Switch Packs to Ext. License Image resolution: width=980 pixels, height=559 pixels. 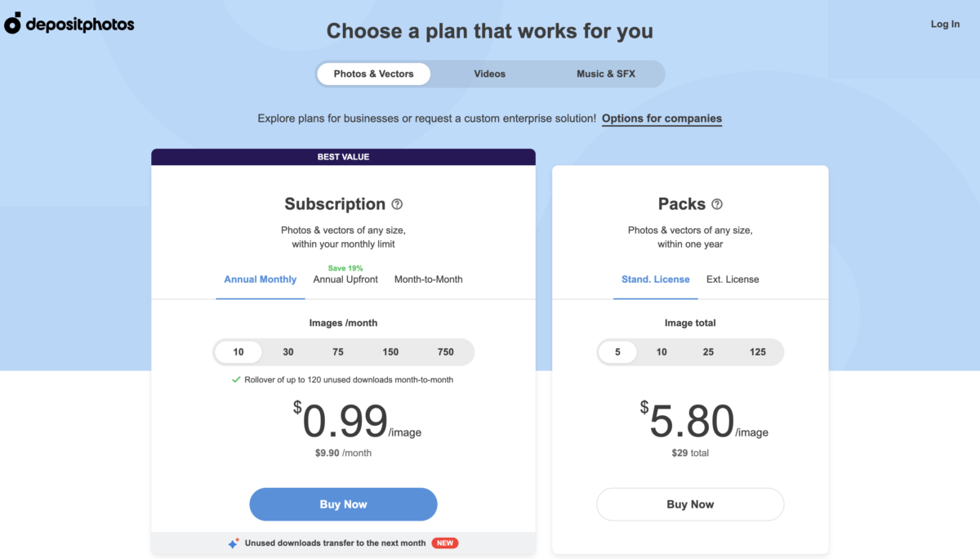pos(733,279)
